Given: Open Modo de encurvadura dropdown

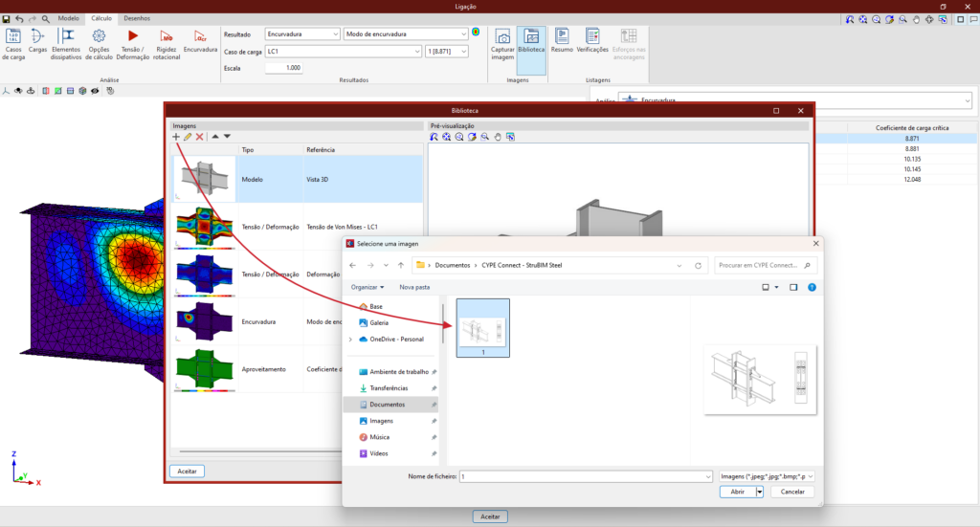Looking at the screenshot, I should tap(406, 34).
